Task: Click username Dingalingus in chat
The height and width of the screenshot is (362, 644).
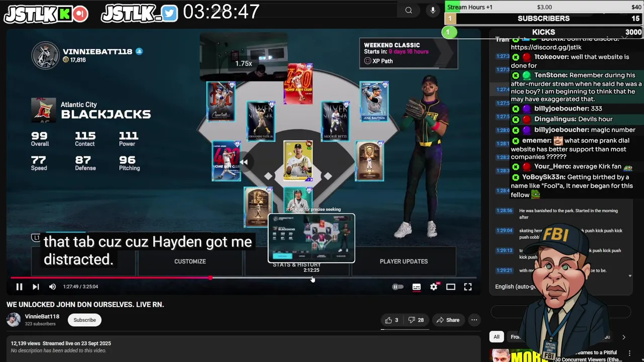Action: click(x=555, y=119)
